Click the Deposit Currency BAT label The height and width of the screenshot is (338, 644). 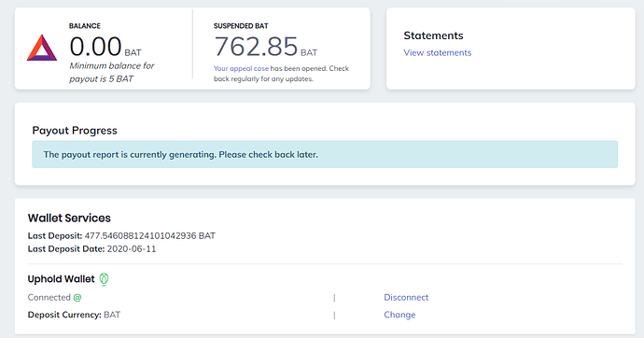(x=74, y=315)
